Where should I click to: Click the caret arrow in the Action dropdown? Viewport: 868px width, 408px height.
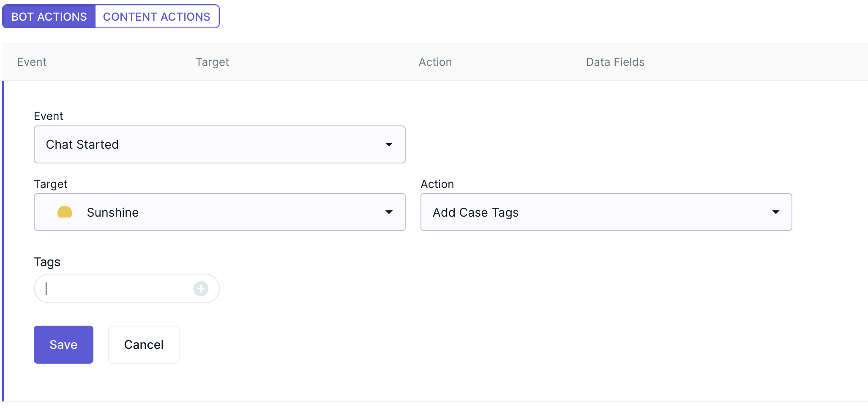[776, 212]
